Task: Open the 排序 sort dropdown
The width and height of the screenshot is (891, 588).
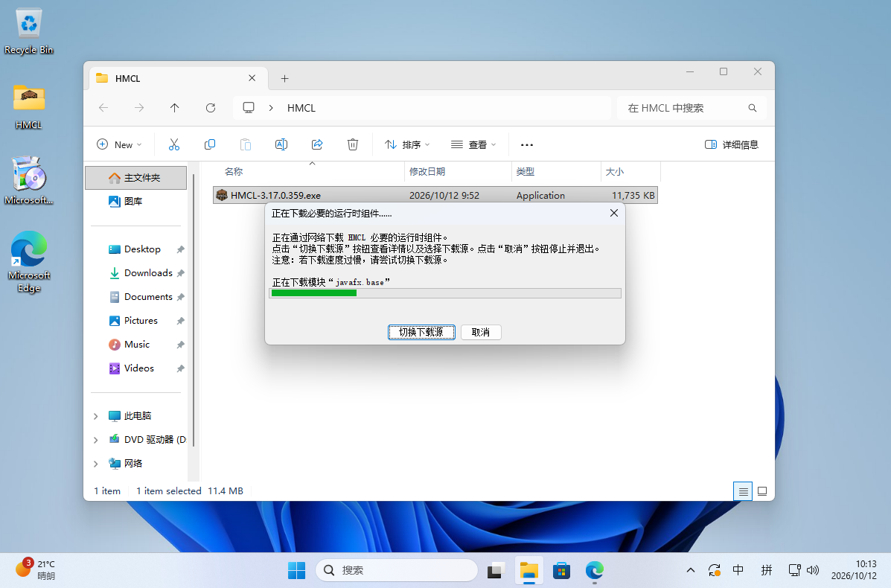Action: click(407, 145)
